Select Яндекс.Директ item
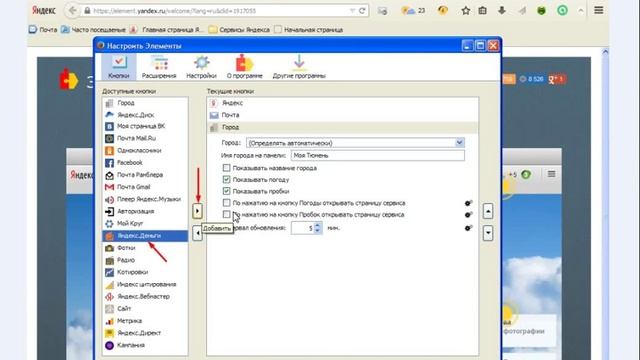 point(145,333)
